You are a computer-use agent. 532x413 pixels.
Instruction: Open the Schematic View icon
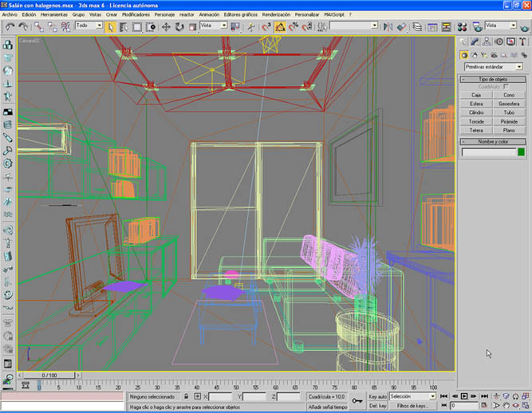point(446,27)
